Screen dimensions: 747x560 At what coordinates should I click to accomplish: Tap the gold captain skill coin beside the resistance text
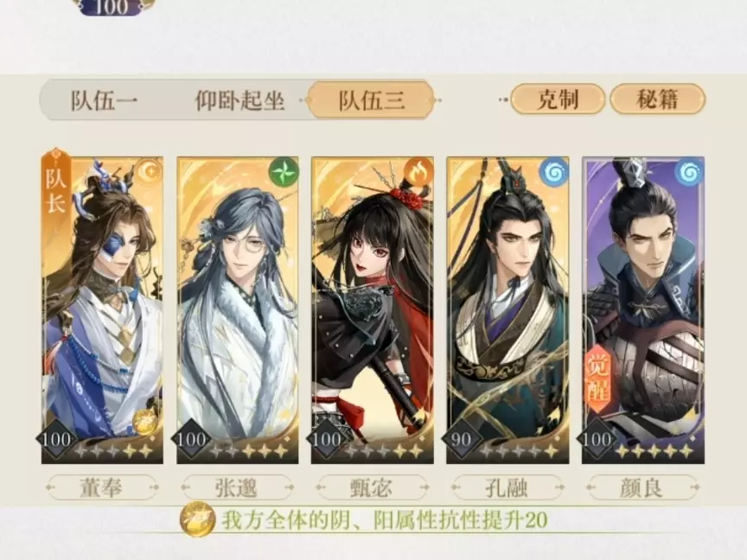(198, 519)
